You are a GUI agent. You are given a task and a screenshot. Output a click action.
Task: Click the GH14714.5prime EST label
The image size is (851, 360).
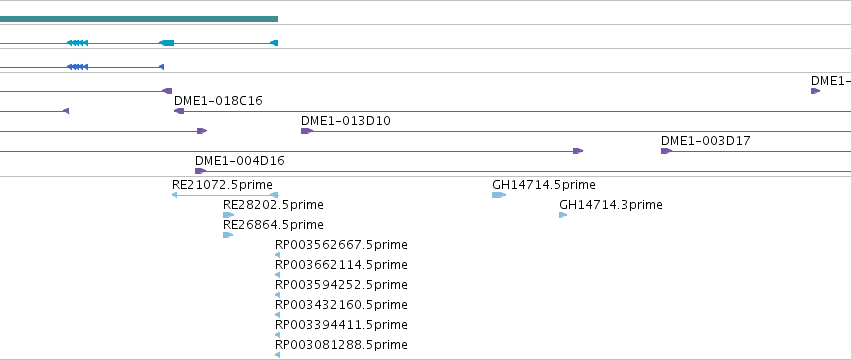pos(544,185)
